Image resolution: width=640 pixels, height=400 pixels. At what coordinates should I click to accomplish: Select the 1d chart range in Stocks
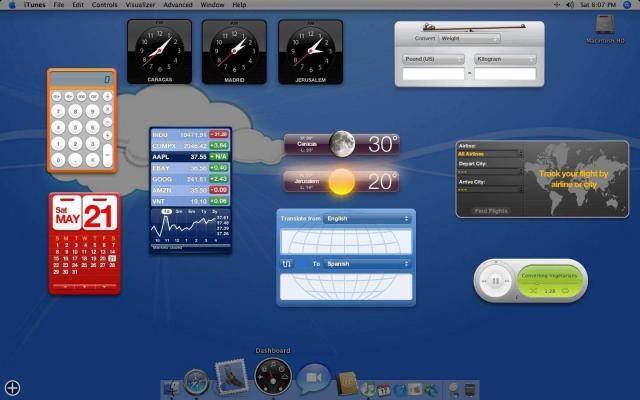[166, 212]
